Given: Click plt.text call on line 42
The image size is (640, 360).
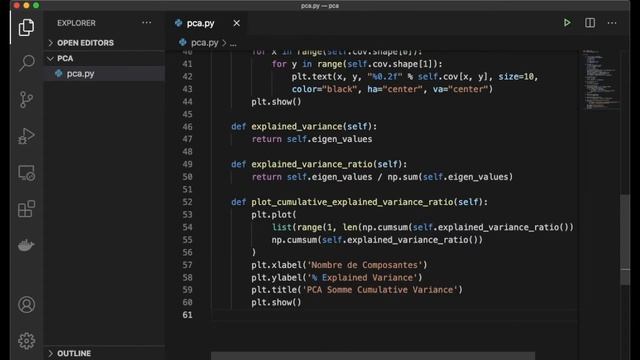Looking at the screenshot, I should (x=311, y=76).
